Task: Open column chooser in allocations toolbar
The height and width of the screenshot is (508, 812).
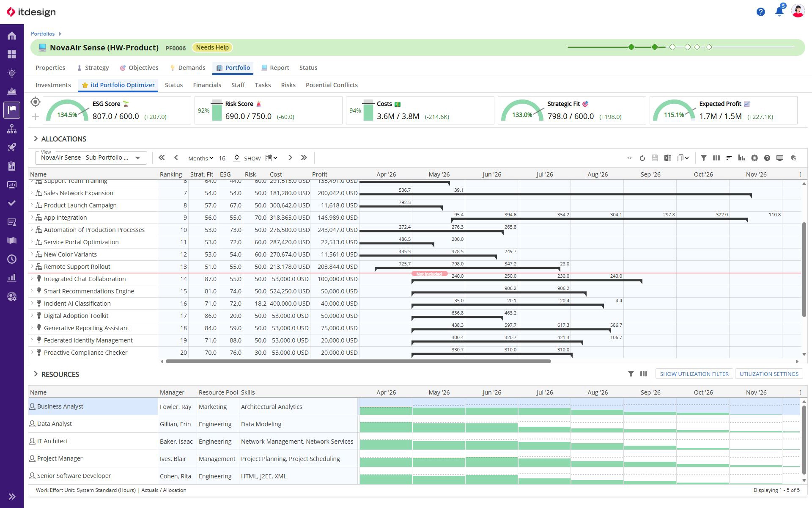Action: pos(716,158)
